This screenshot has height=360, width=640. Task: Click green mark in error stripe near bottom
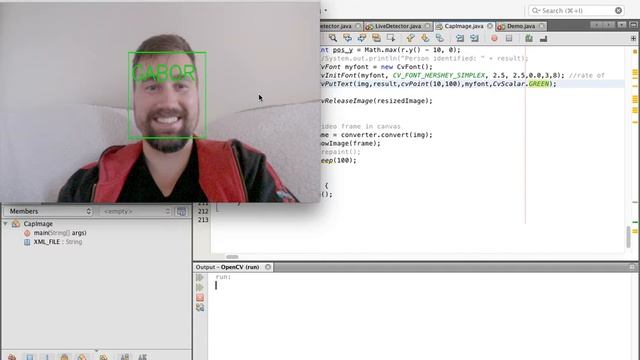coord(635,222)
